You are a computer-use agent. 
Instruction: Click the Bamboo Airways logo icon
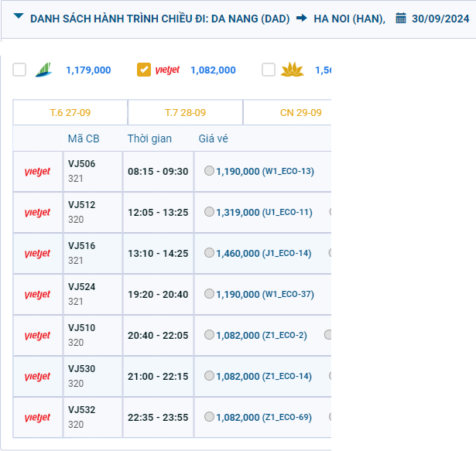[x=45, y=70]
